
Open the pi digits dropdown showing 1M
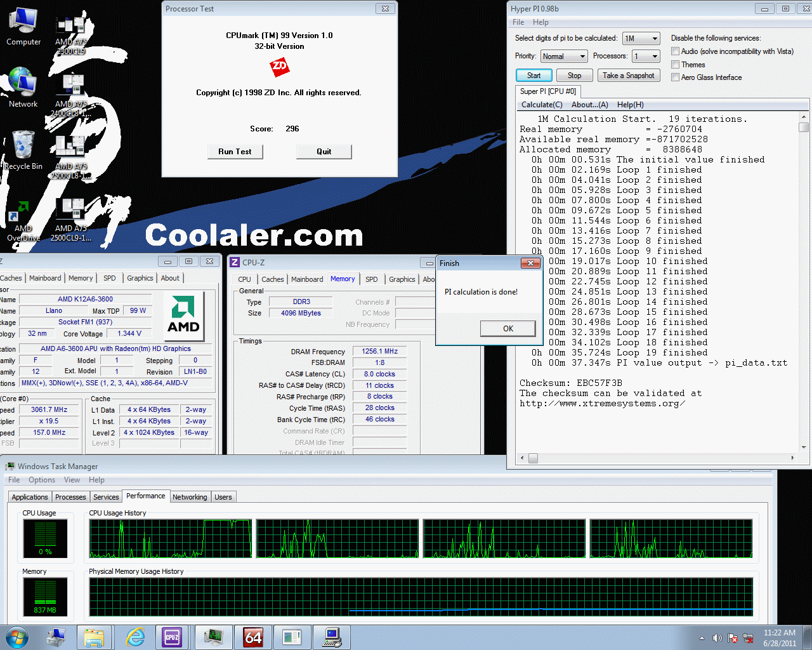point(641,39)
